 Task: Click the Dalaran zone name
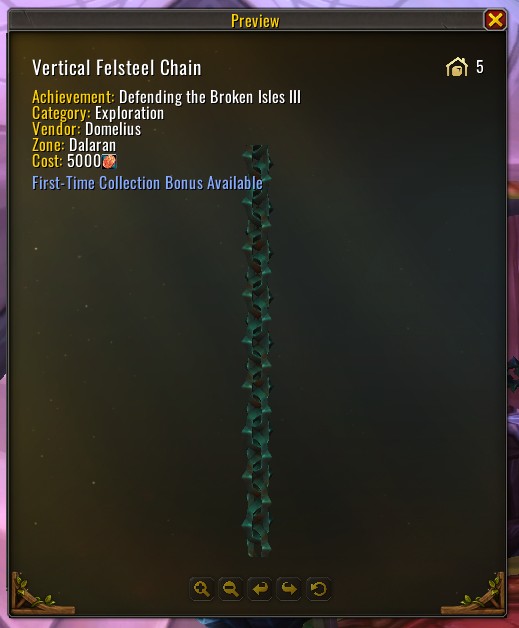[x=93, y=145]
